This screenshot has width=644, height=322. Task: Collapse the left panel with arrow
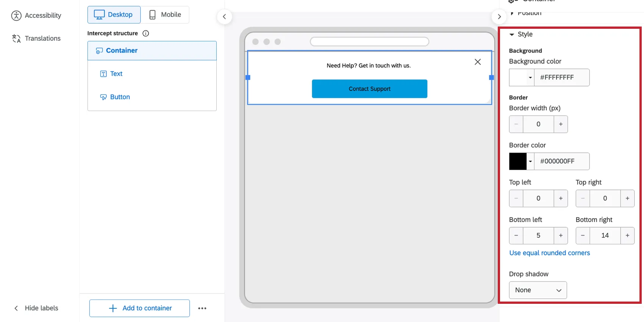pos(224,17)
